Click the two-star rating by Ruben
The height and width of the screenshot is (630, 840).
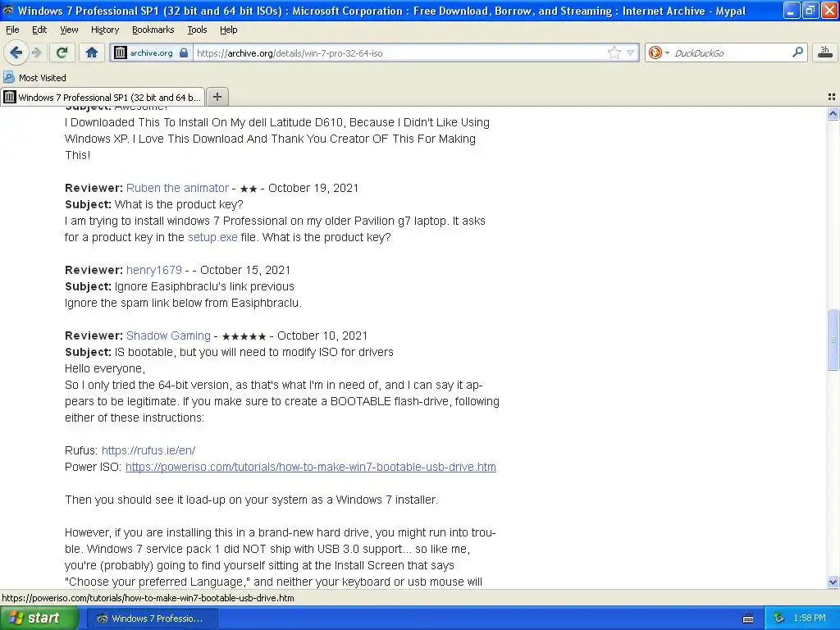coord(249,189)
